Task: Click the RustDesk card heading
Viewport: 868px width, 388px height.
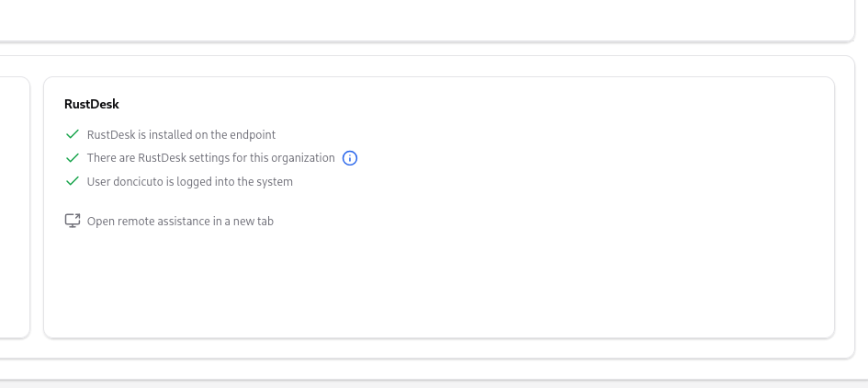Action: point(92,104)
